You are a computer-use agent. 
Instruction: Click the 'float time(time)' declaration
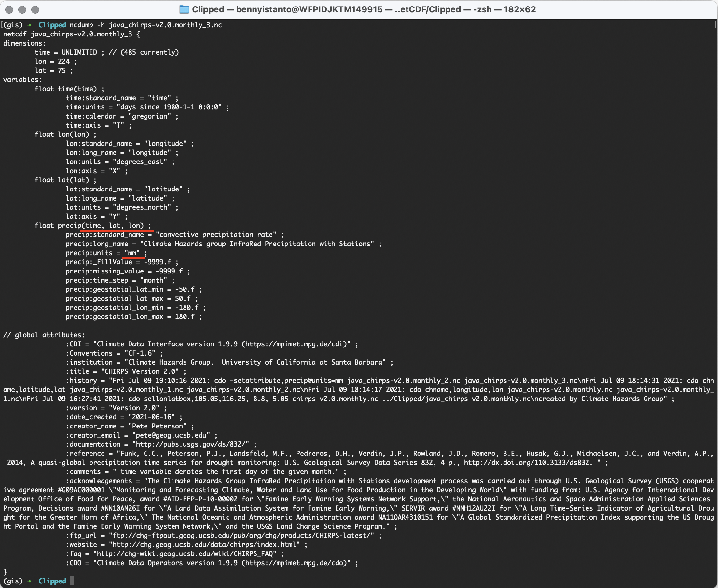[x=69, y=89]
